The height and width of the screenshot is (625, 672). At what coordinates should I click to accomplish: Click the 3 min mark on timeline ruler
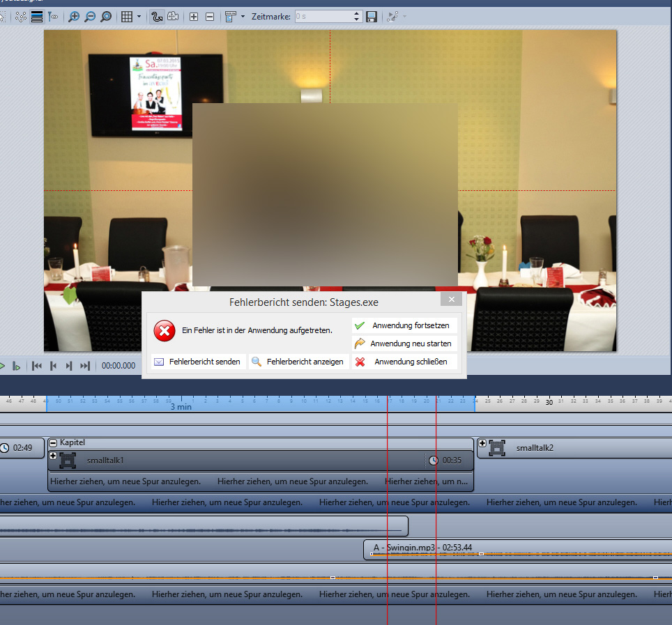coord(181,406)
